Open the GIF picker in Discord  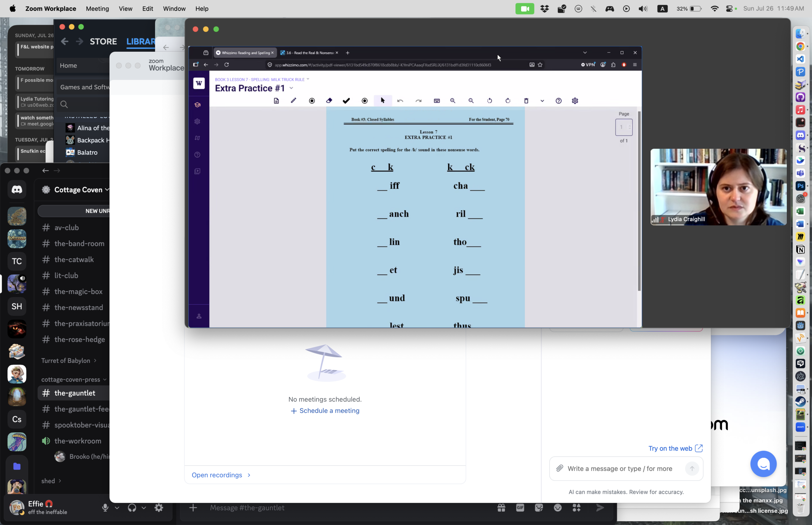pos(520,508)
